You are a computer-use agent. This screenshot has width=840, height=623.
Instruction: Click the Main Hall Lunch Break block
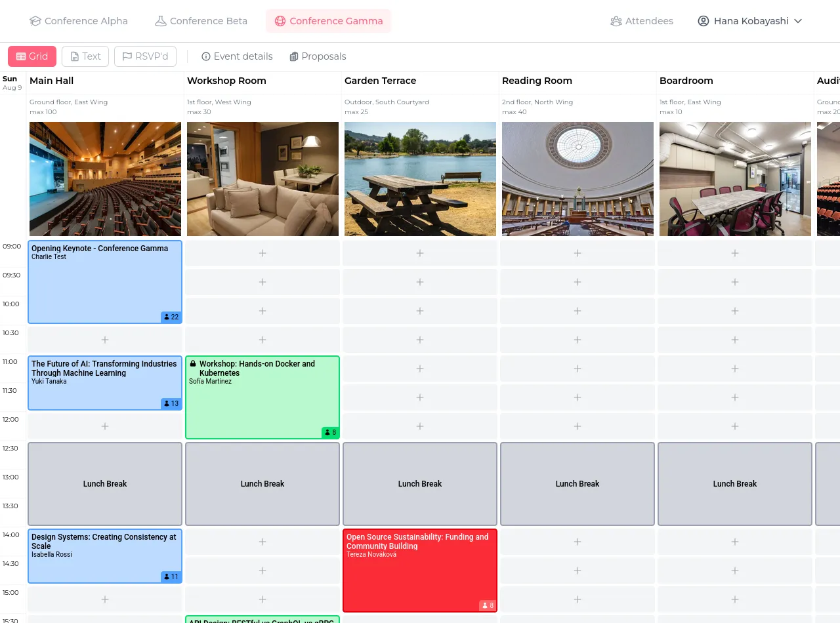pos(105,484)
